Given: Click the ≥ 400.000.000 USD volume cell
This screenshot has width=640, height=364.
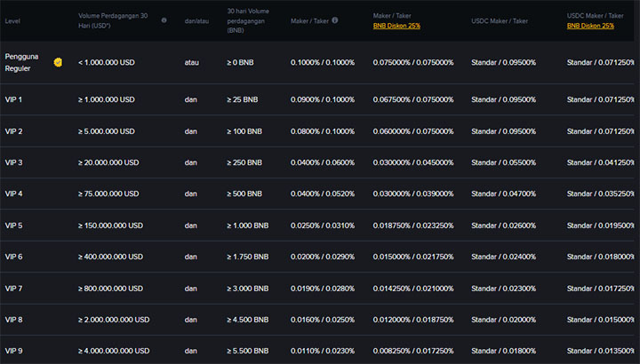Looking at the screenshot, I should pos(110,257).
